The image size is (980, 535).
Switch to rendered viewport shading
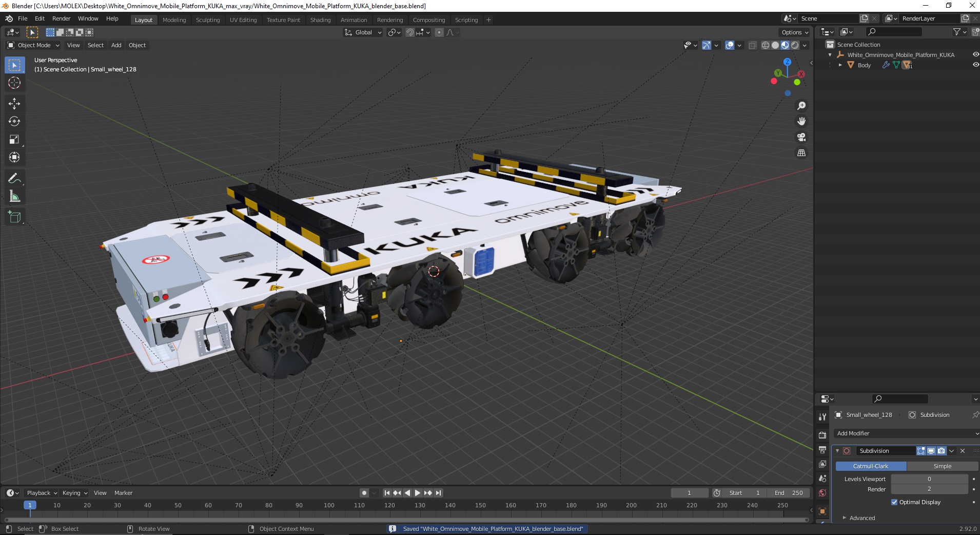pyautogui.click(x=795, y=45)
